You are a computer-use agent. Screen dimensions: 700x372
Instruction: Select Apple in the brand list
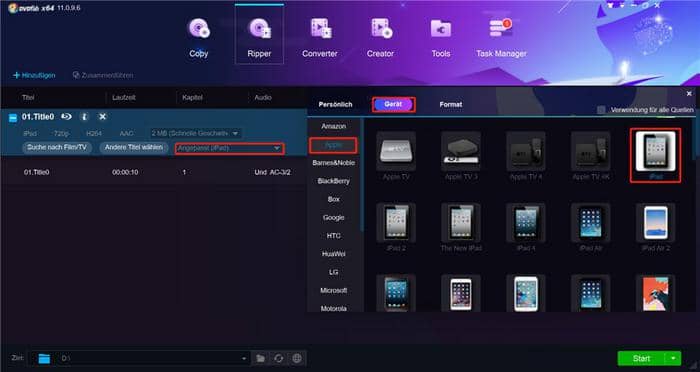click(333, 145)
